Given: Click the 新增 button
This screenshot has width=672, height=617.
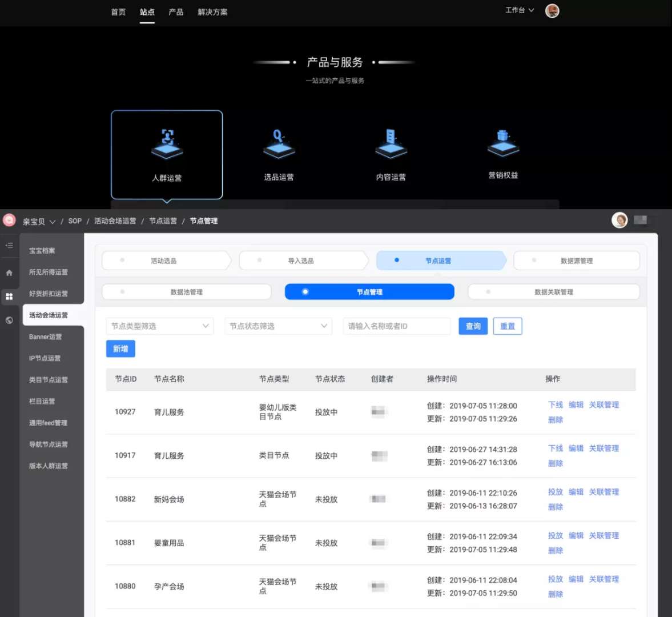Looking at the screenshot, I should tap(120, 348).
